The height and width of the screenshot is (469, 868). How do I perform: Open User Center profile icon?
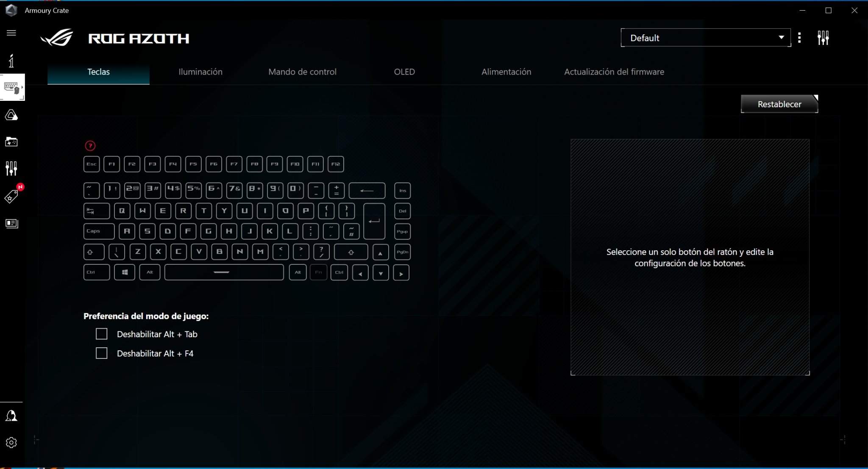click(x=11, y=416)
